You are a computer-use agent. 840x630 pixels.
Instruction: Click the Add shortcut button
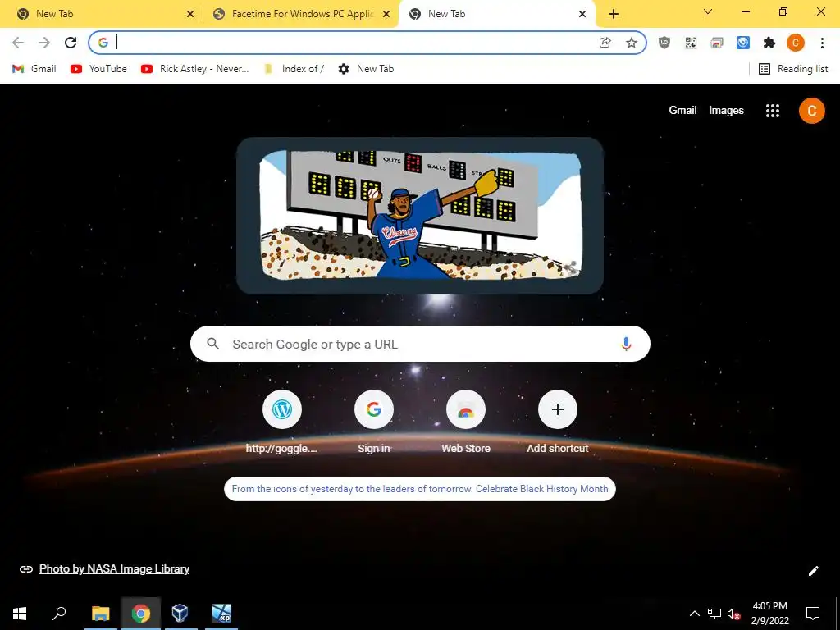[x=558, y=423]
